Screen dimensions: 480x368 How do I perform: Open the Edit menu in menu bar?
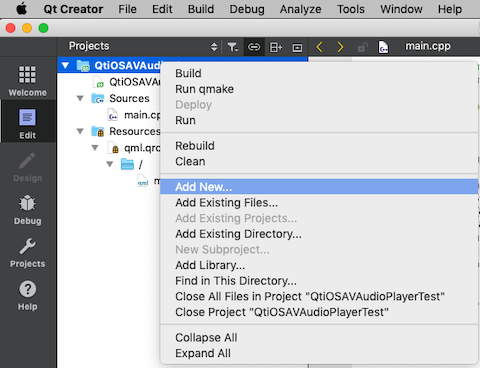(x=162, y=9)
